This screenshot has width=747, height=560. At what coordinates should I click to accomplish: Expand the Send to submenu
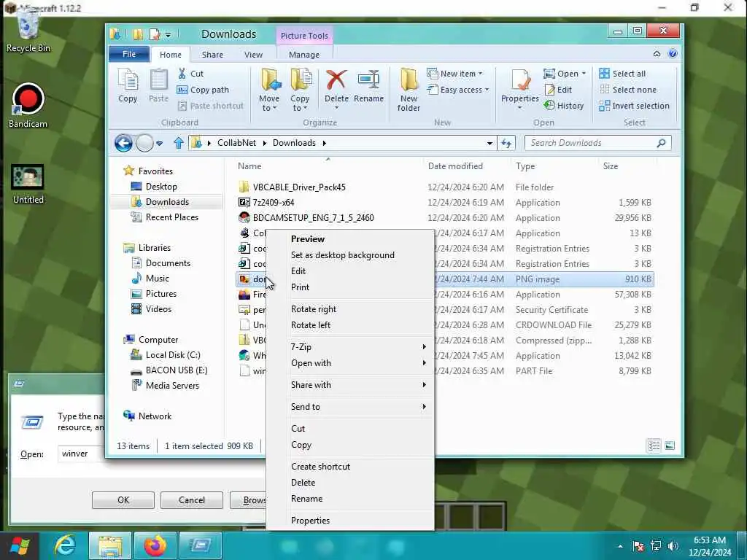point(357,407)
